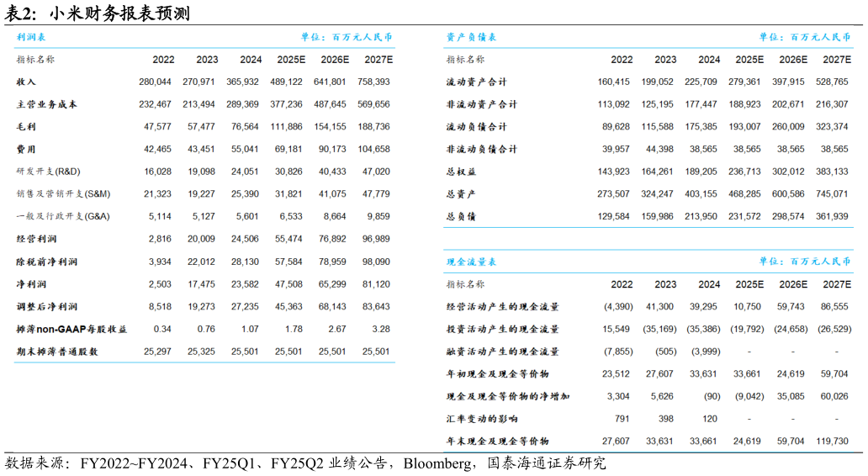Select net profit value 81,120
This screenshot has width=868, height=476.
point(376,284)
